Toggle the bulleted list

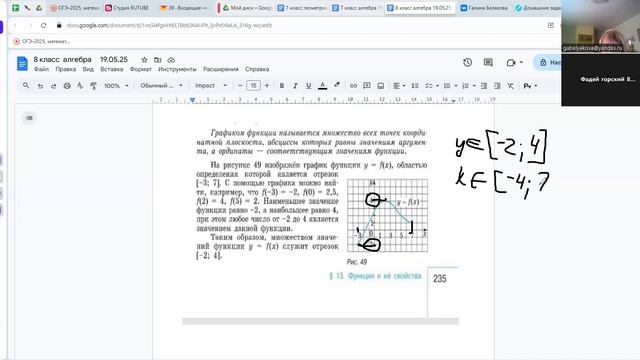pos(447,86)
